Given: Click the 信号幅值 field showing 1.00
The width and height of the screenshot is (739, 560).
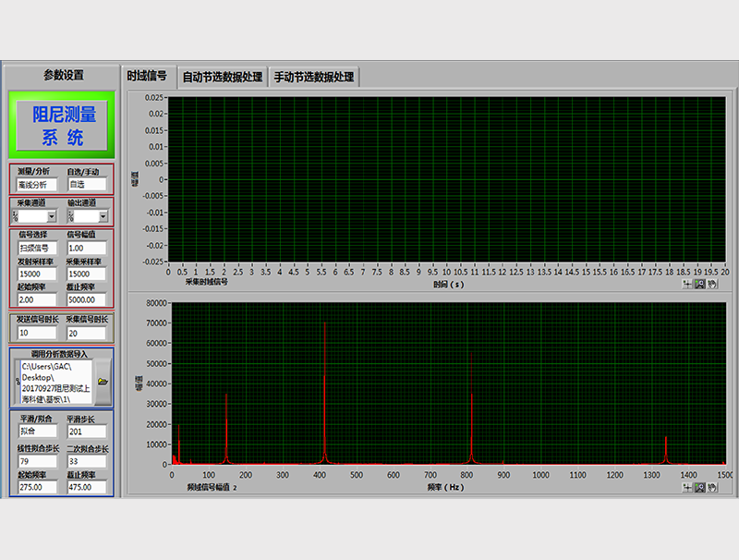Looking at the screenshot, I should tap(87, 248).
